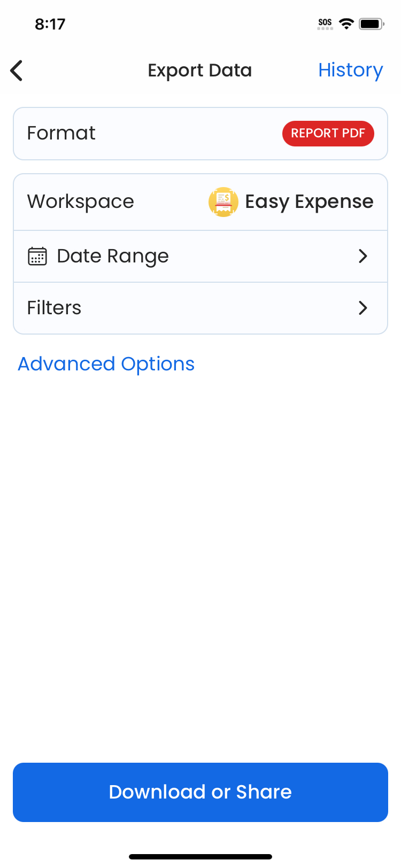Tap the back arrow icon
The height and width of the screenshot is (868, 401).
[x=17, y=71]
